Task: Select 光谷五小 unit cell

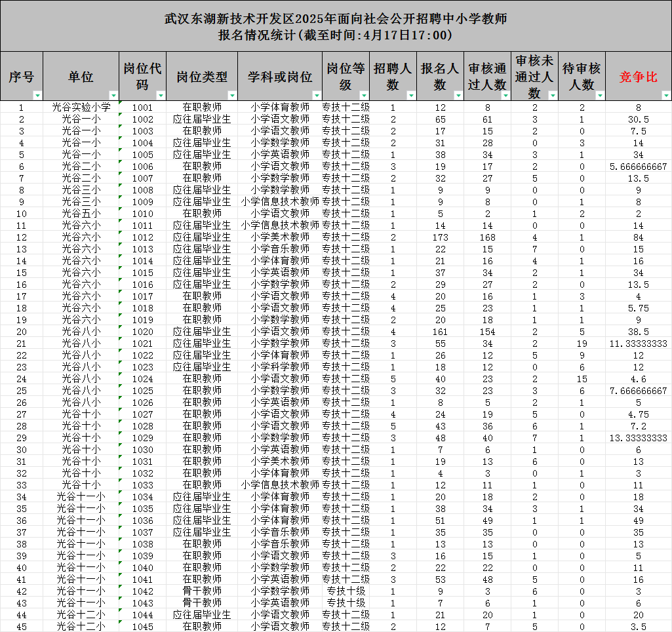Action: 81,213
